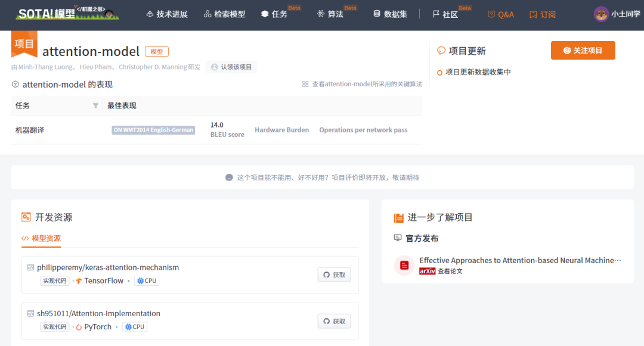Click the 模型 tag next to attention-model
This screenshot has width=644, height=346.
point(157,52)
